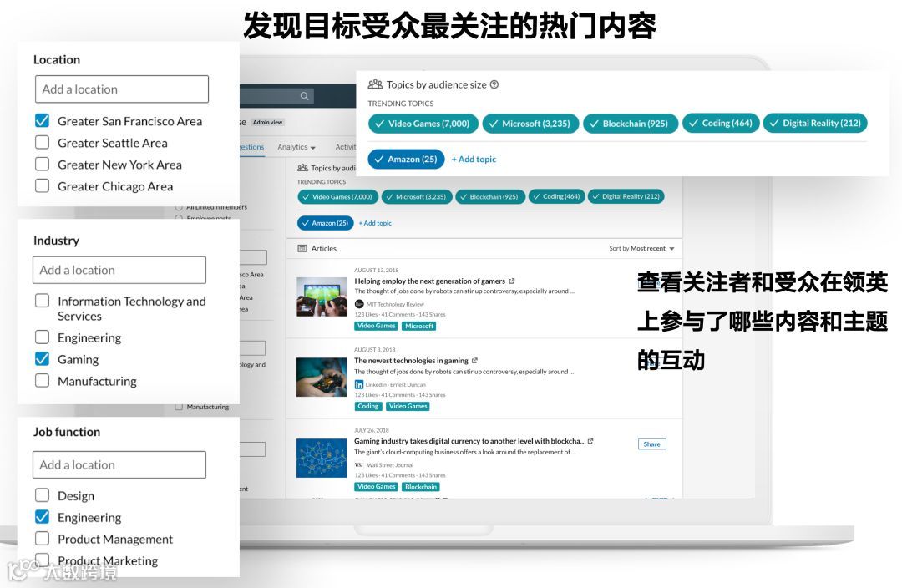
Task: Check Greater Chicago Area checkbox
Action: 42,185
